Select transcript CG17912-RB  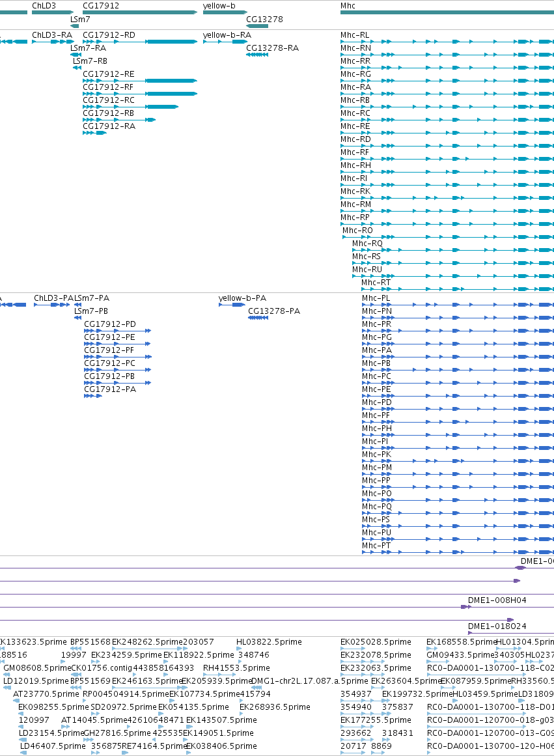coord(109,113)
